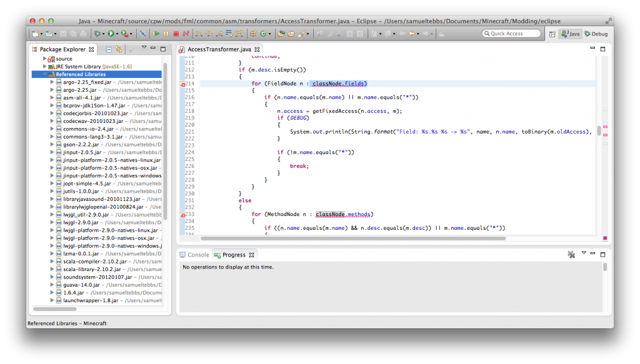Switch to the Console tab
The height and width of the screenshot is (364, 640).
pyautogui.click(x=194, y=255)
